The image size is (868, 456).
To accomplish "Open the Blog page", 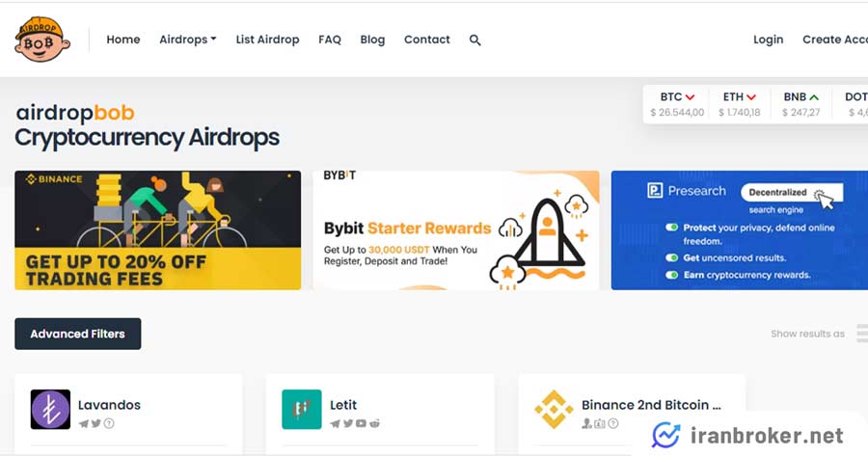I will click(372, 40).
